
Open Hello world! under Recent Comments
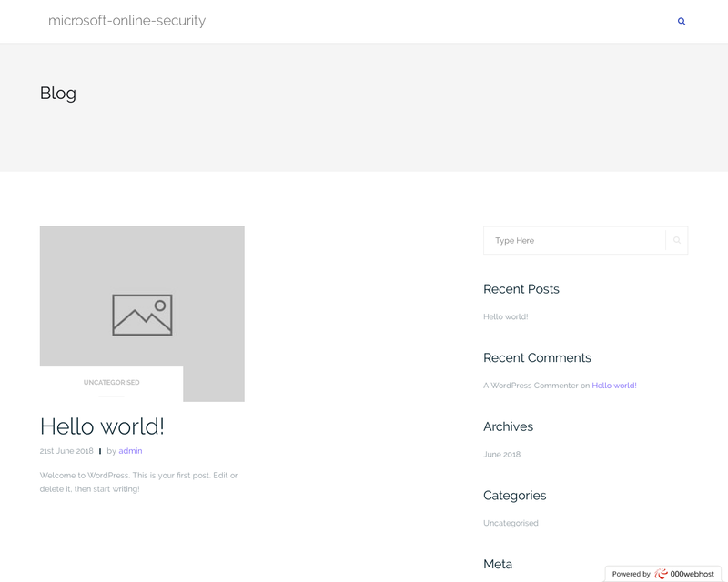(614, 386)
